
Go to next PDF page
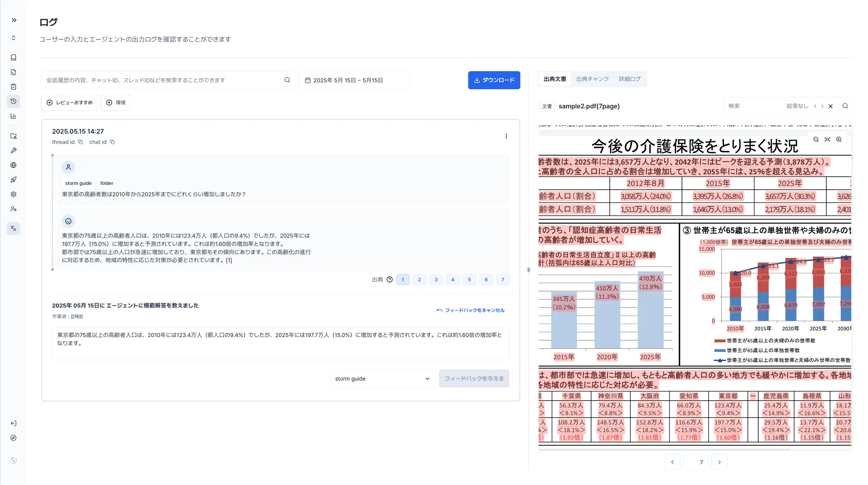(x=719, y=462)
